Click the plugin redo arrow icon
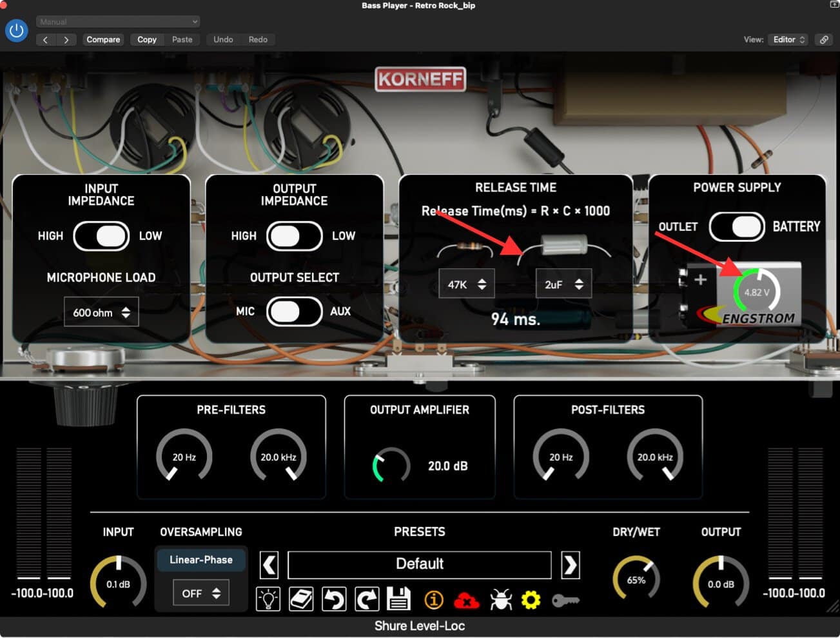 367,599
